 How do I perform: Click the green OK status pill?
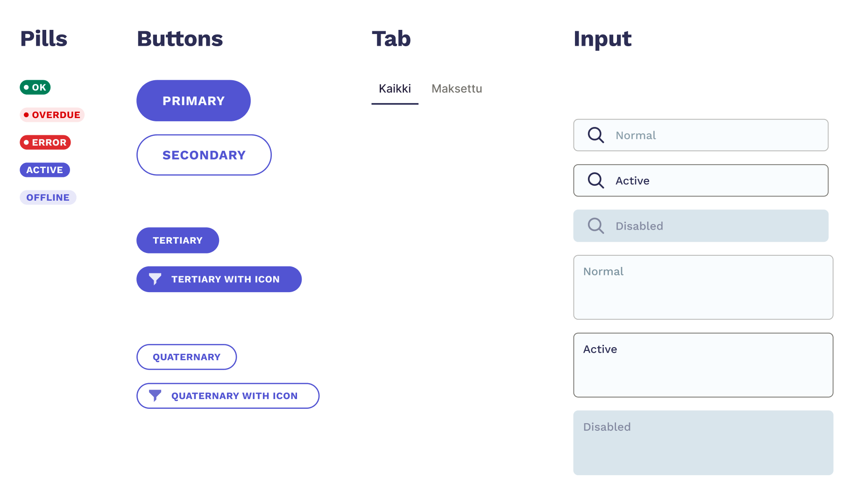click(x=35, y=87)
